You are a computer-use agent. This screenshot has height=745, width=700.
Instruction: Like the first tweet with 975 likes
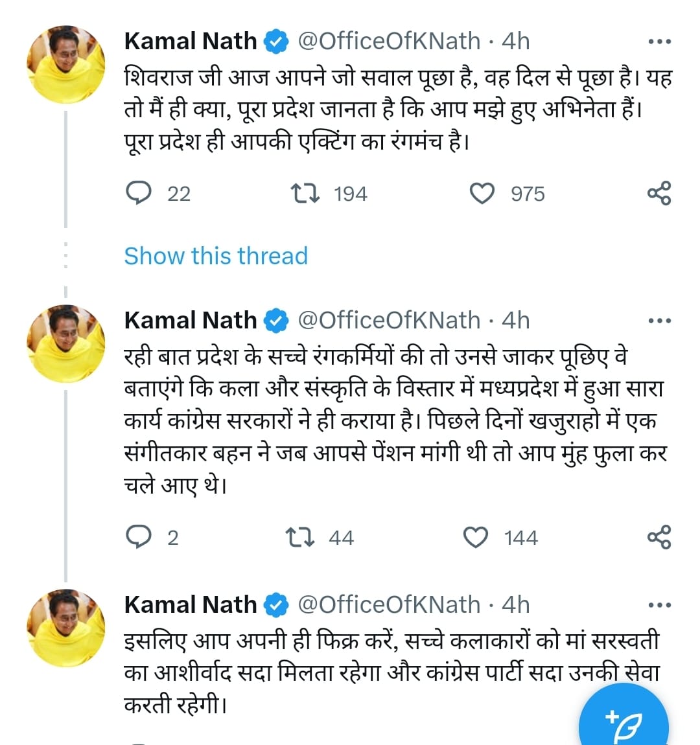482,192
